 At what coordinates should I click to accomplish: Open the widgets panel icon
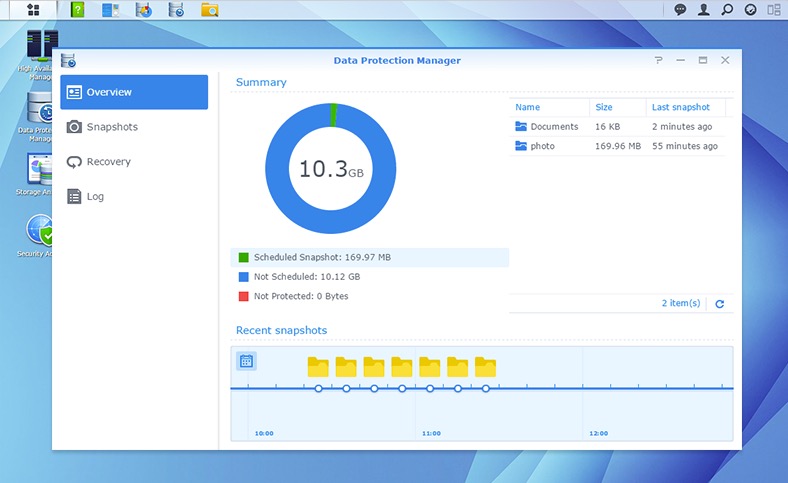(x=774, y=10)
